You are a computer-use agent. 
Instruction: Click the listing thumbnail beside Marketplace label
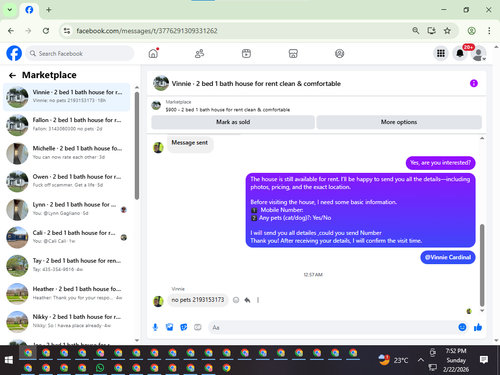coord(156,106)
